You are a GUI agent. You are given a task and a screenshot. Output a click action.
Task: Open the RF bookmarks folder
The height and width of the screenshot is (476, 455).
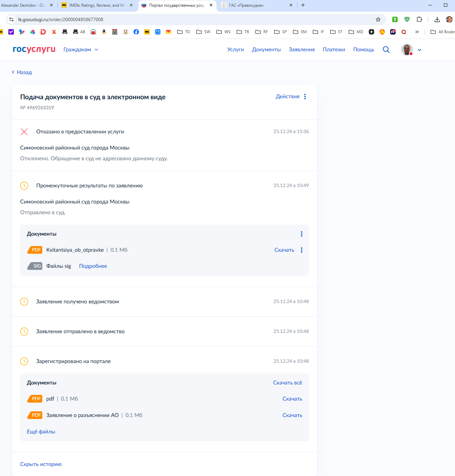[x=262, y=32]
